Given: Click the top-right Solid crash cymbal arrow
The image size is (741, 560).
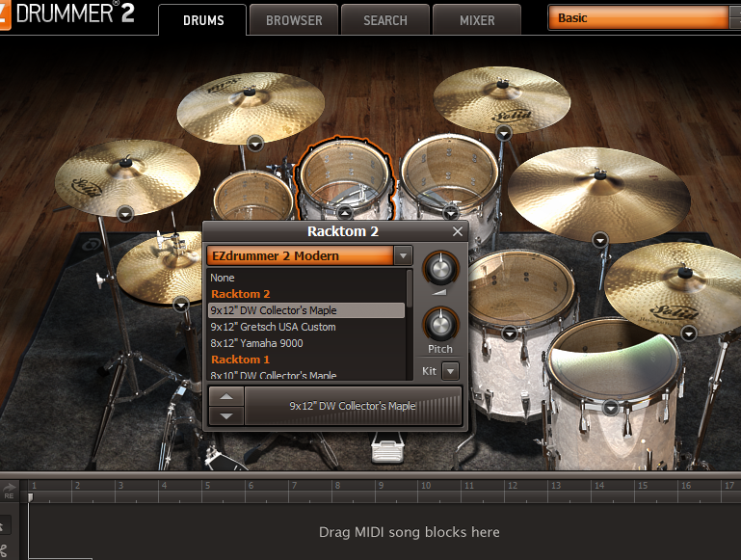Looking at the screenshot, I should tap(504, 134).
